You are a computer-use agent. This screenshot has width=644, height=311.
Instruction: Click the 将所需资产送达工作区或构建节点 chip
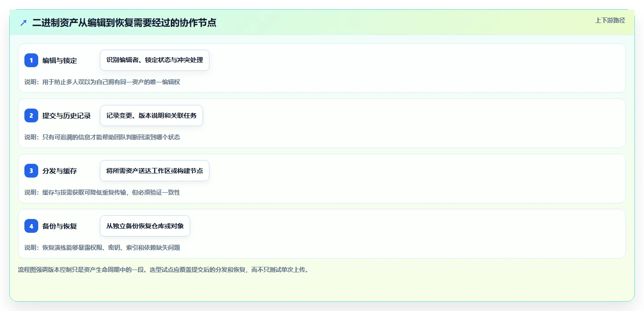point(155,171)
